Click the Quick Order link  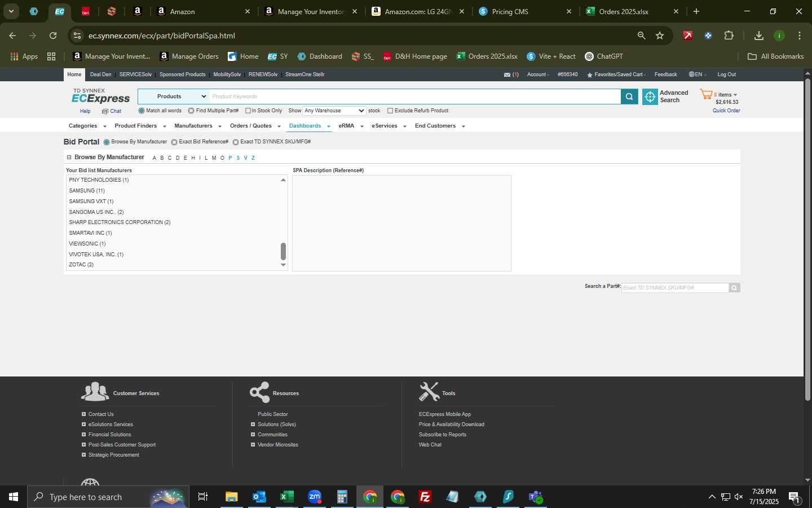pos(726,111)
